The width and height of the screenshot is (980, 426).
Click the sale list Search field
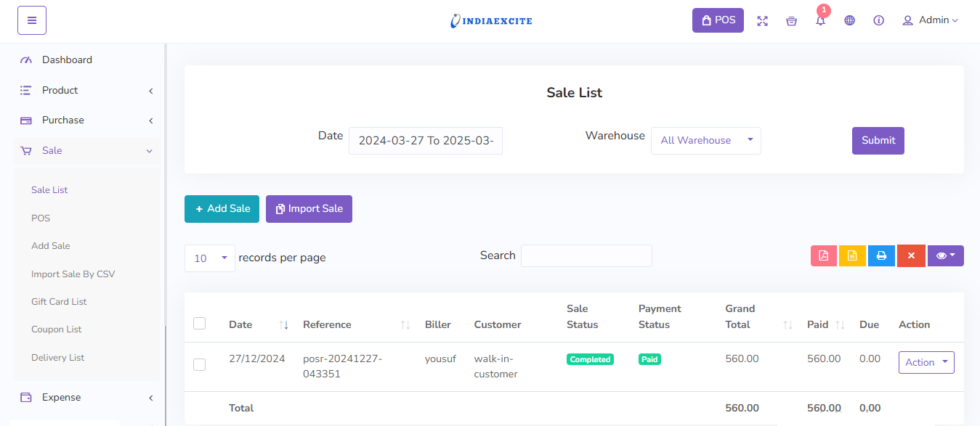point(586,255)
